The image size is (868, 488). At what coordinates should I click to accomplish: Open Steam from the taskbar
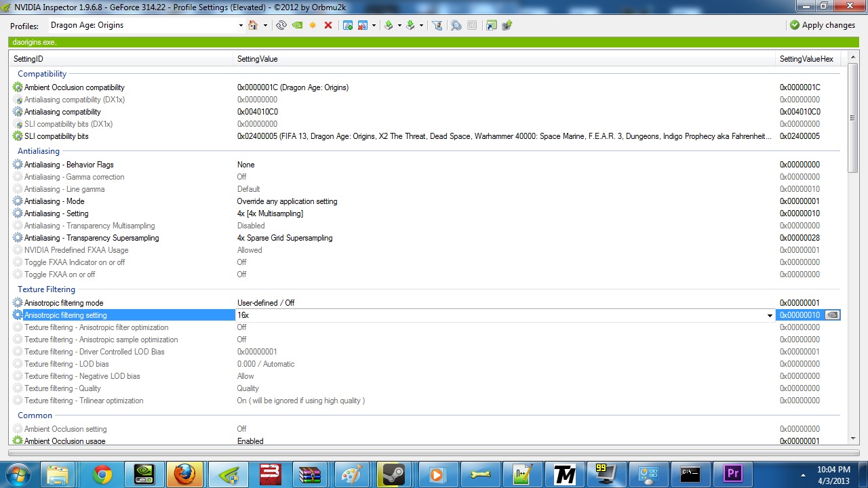pos(393,474)
